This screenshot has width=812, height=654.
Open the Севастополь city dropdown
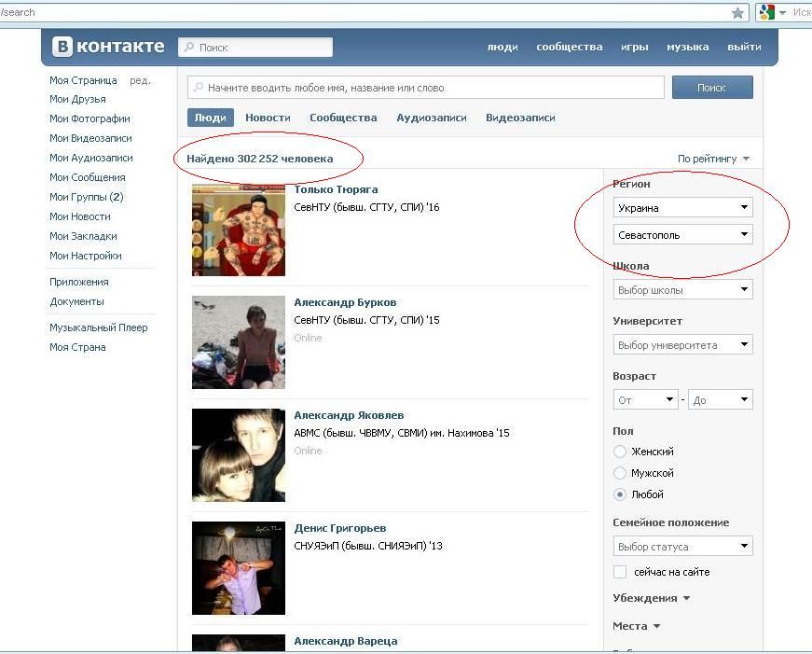pyautogui.click(x=683, y=235)
